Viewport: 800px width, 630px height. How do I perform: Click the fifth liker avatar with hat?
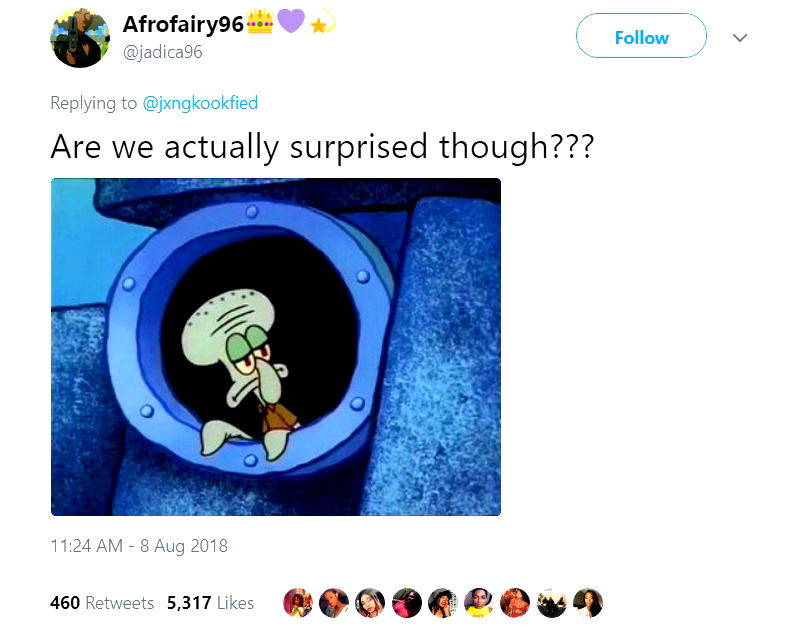(x=443, y=602)
